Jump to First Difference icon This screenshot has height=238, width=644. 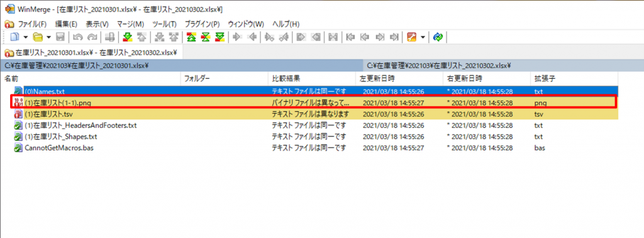[191, 37]
